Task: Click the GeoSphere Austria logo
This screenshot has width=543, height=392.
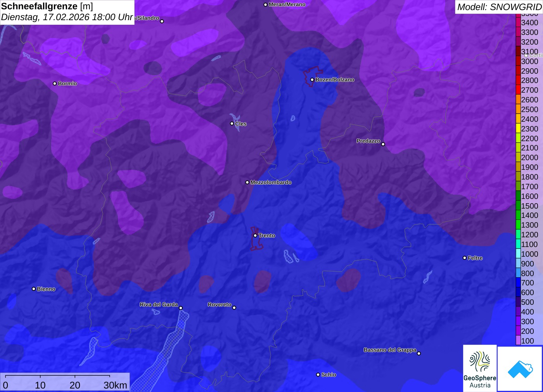Action: point(480,368)
